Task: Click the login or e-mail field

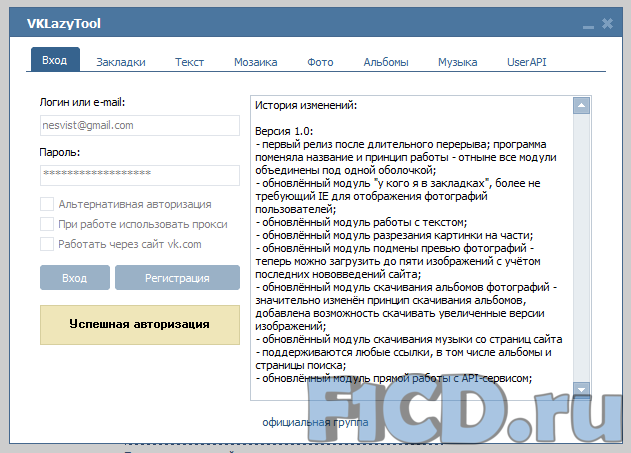Action: pyautogui.click(x=140, y=126)
